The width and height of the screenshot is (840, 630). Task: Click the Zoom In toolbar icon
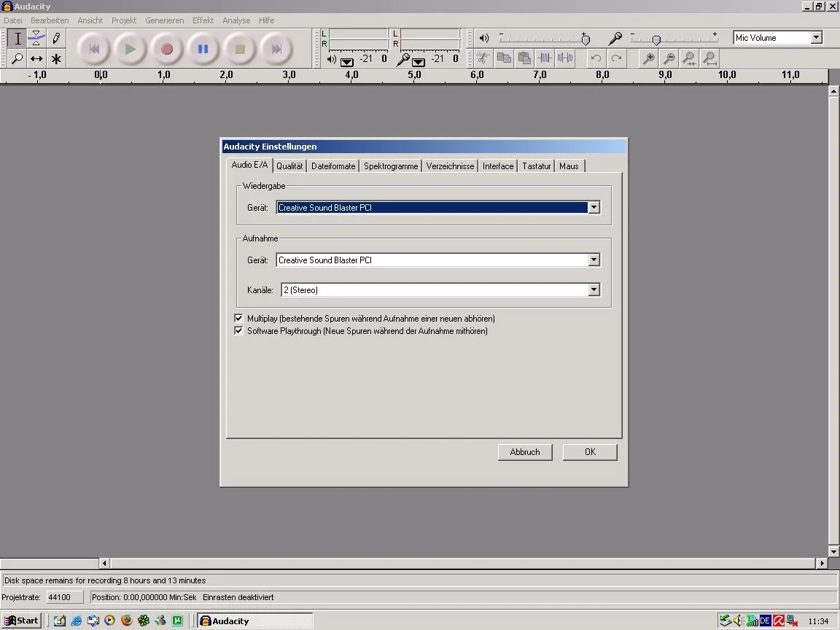648,58
